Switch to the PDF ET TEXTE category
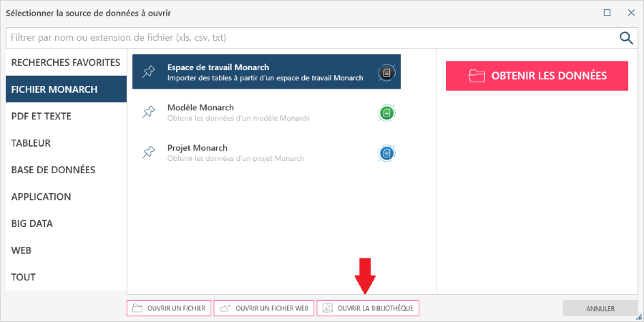 coord(66,116)
